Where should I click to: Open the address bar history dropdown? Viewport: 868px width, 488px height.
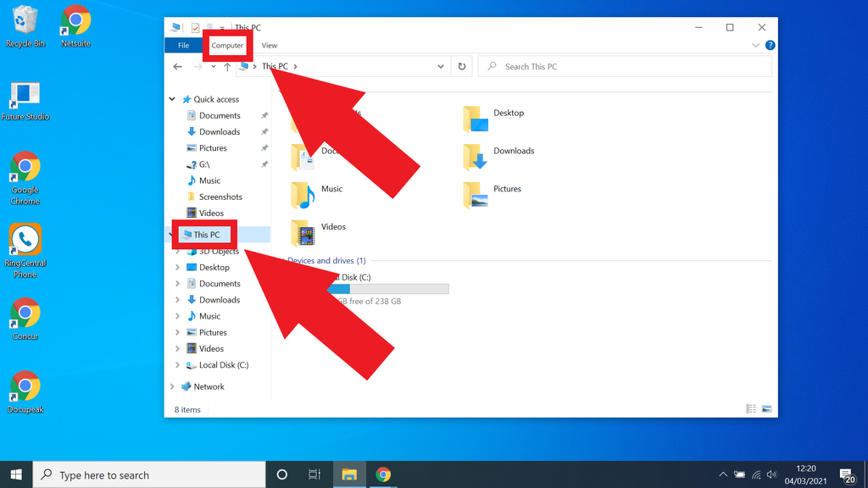pyautogui.click(x=440, y=66)
